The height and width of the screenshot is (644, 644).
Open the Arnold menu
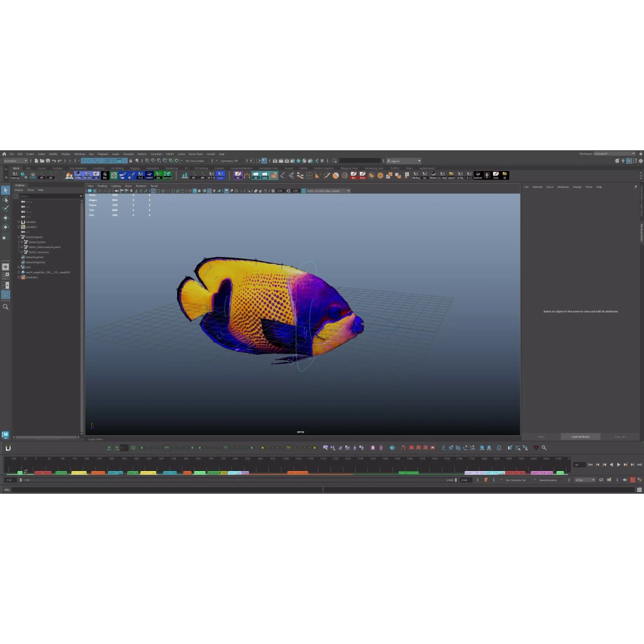[x=210, y=154]
